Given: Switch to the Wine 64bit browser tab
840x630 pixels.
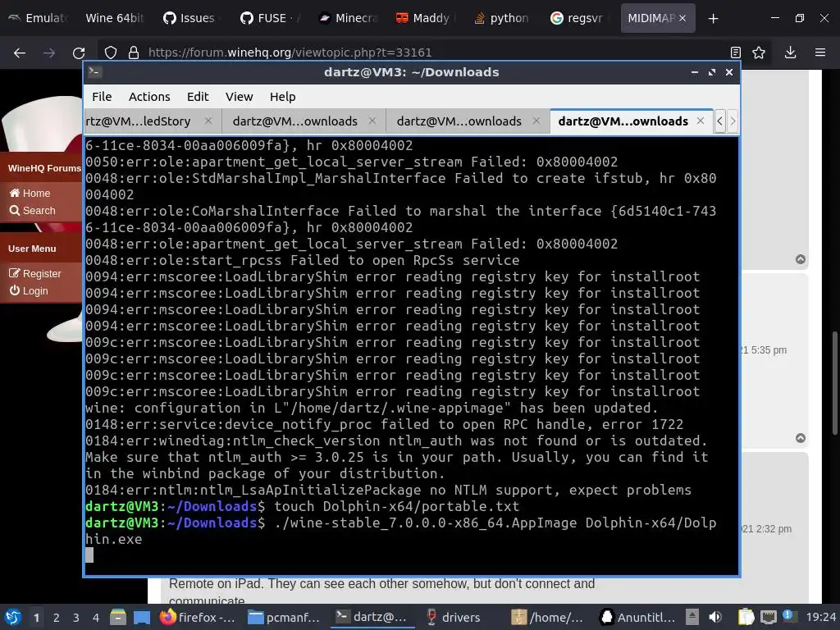Looking at the screenshot, I should pyautogui.click(x=114, y=18).
